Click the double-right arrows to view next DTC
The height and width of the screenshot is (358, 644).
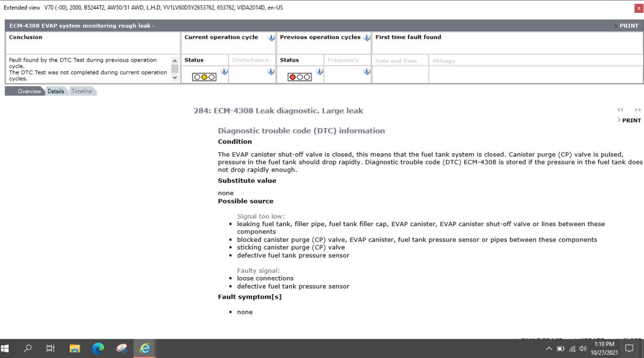click(638, 109)
